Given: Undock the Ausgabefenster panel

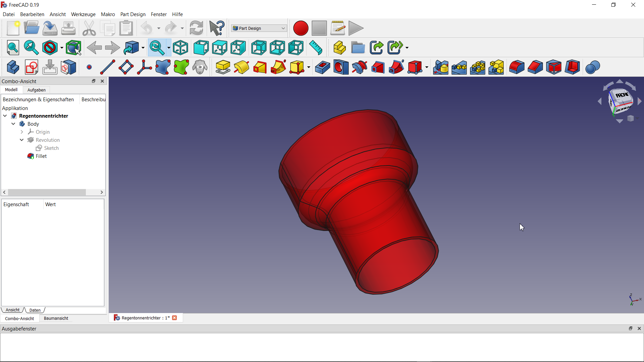Looking at the screenshot, I should point(631,328).
